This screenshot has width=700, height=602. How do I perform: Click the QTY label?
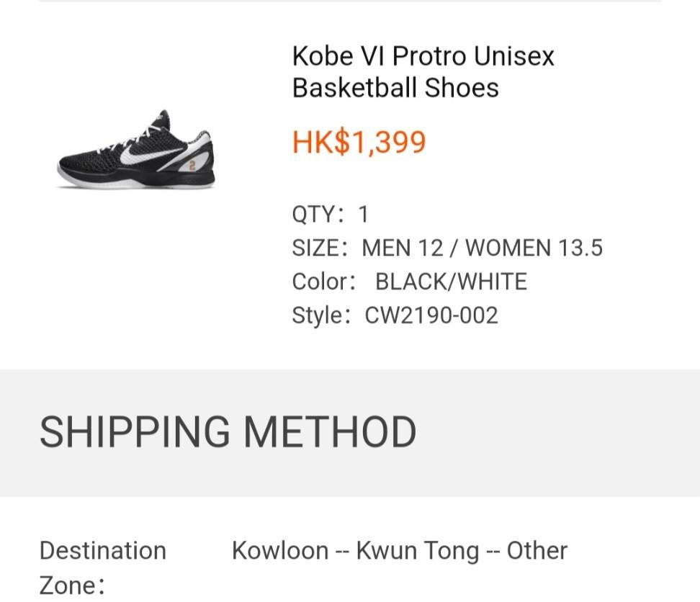pyautogui.click(x=315, y=214)
